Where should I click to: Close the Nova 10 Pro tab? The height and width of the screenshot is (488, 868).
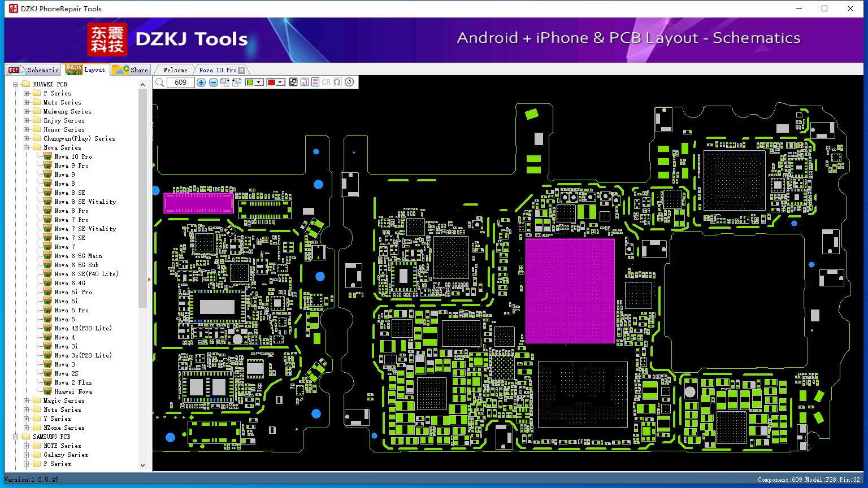click(x=242, y=70)
